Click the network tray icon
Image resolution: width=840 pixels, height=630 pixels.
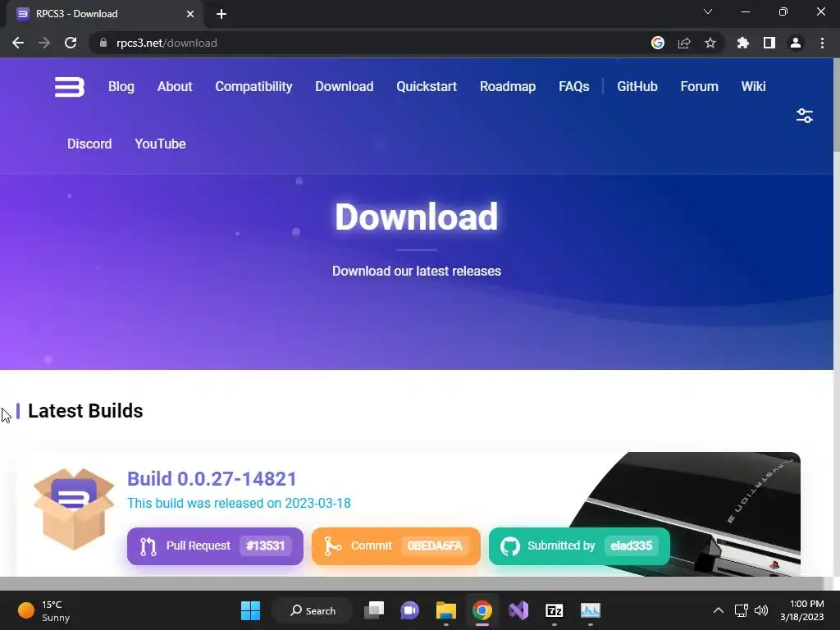[x=741, y=610]
